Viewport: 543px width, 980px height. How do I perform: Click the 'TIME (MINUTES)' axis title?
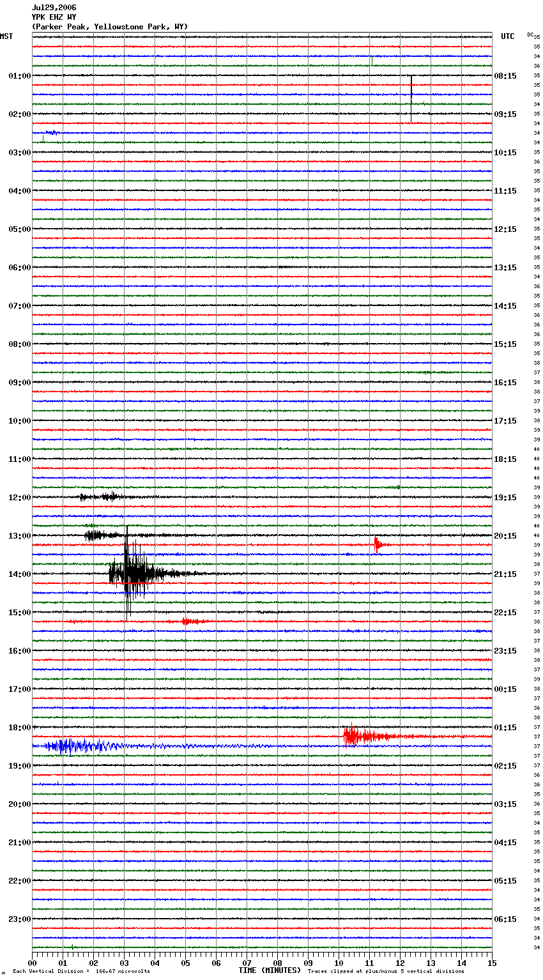pos(270,970)
